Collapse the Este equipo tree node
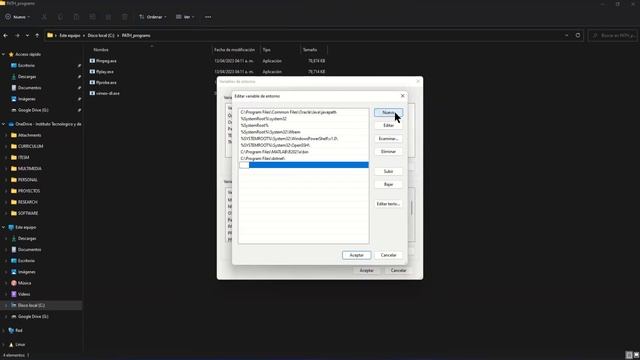This screenshot has width=640, height=360. (4, 227)
